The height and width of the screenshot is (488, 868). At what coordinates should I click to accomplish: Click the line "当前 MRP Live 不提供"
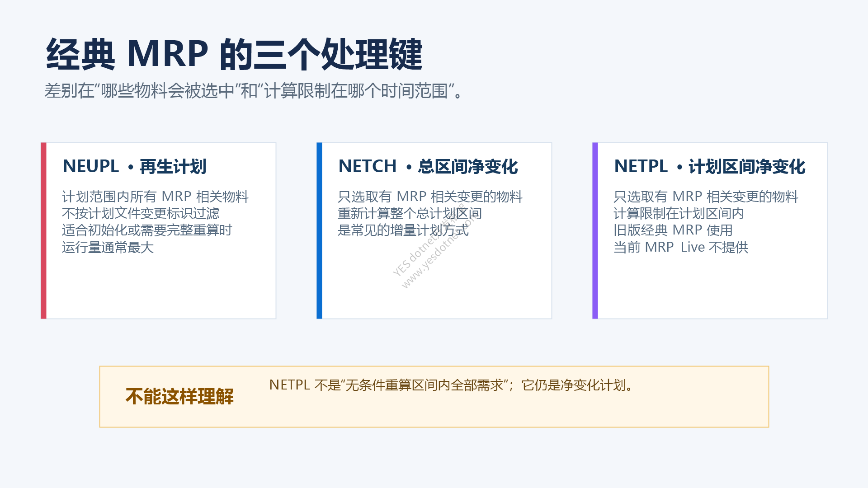click(x=681, y=247)
